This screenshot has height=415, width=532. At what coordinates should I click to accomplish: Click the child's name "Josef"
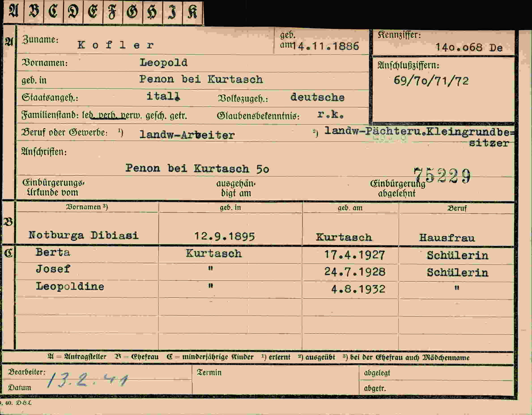(x=53, y=269)
